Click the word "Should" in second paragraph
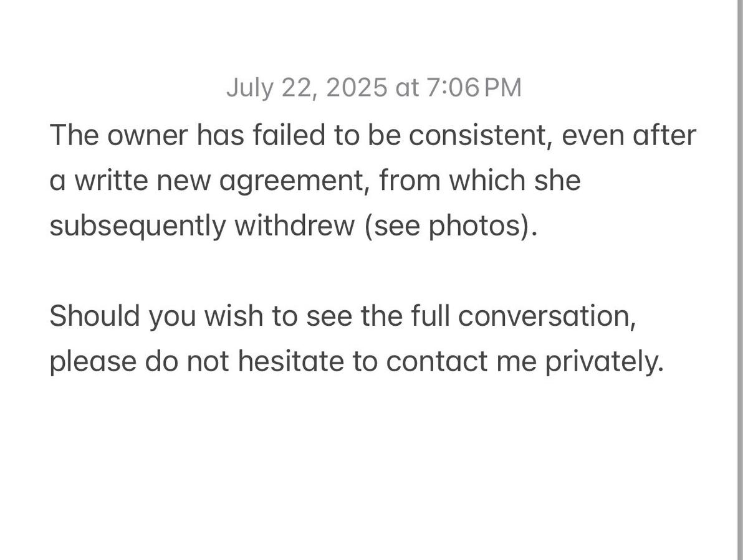Screen dimensions: 748x560 95,316
